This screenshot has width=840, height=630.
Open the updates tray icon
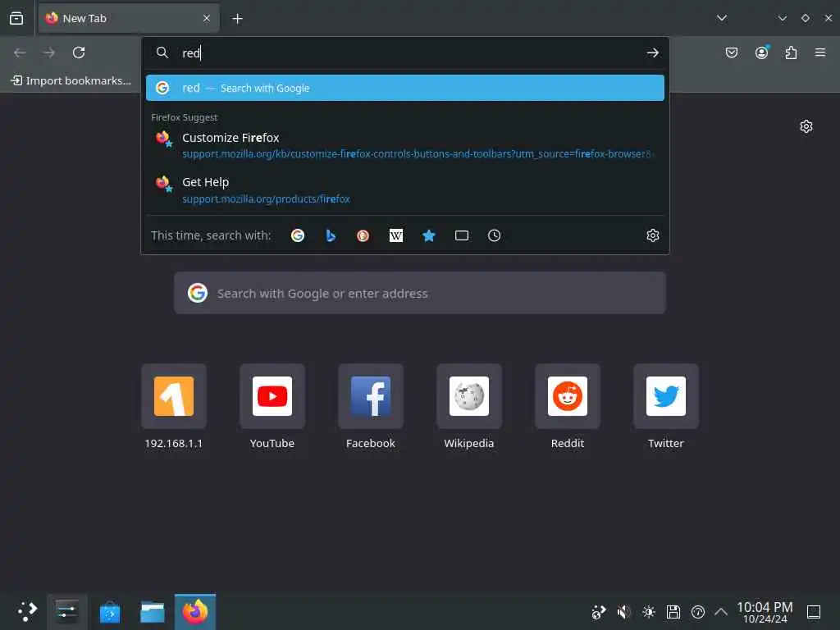pos(698,612)
